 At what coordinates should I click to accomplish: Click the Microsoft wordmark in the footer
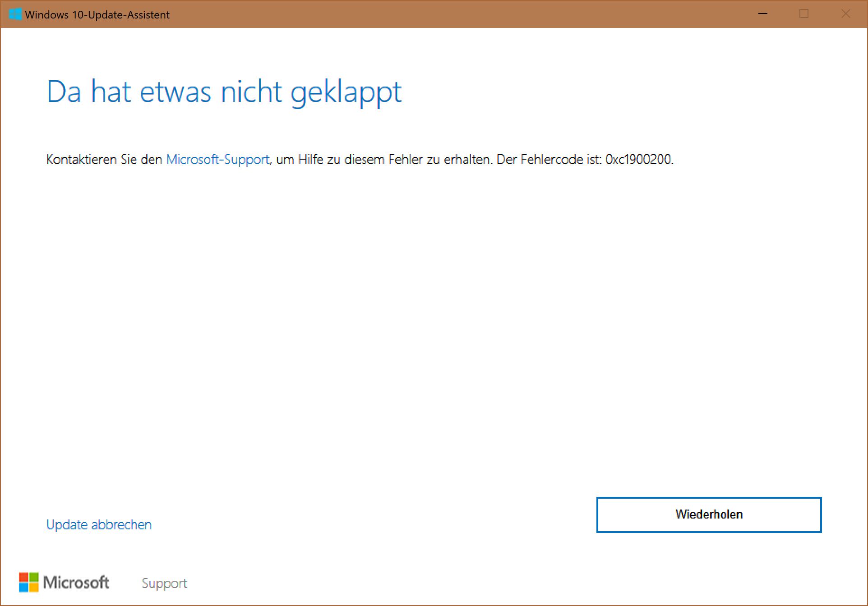pyautogui.click(x=76, y=583)
